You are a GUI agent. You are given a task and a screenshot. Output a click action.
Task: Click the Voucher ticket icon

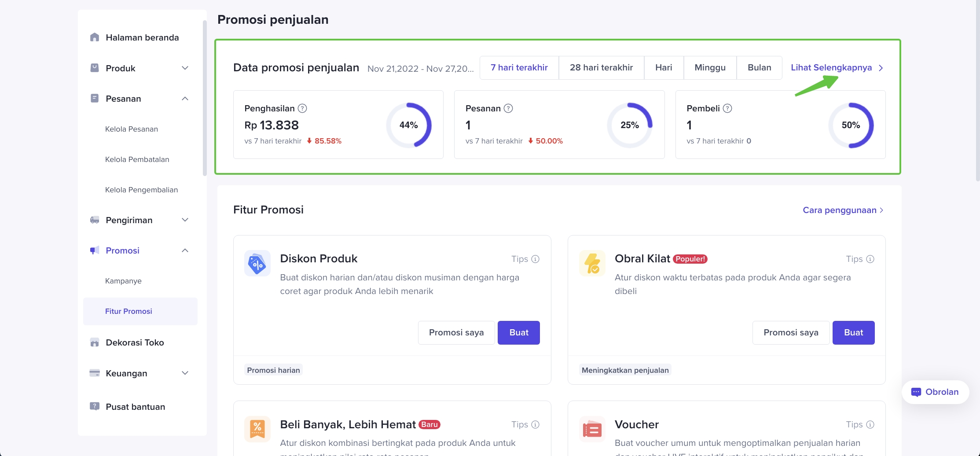[x=592, y=429]
